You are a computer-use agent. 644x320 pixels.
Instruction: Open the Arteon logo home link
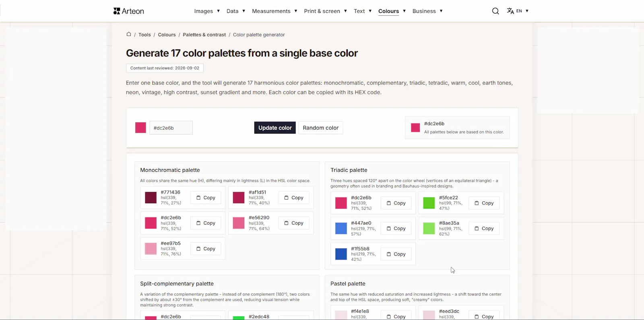(129, 11)
